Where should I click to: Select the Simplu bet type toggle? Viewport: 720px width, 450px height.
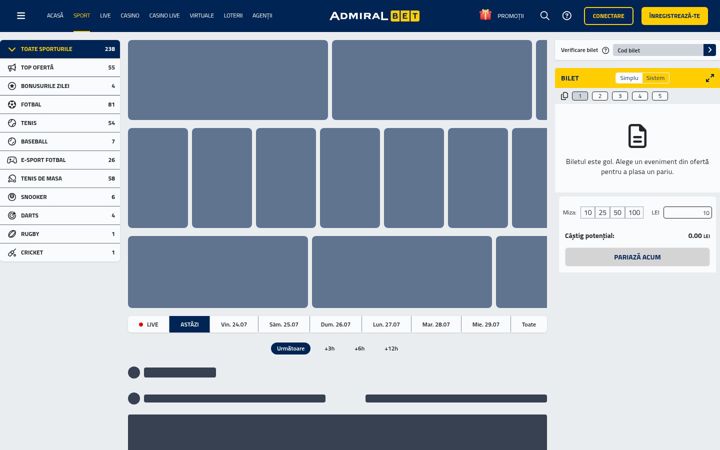click(629, 78)
